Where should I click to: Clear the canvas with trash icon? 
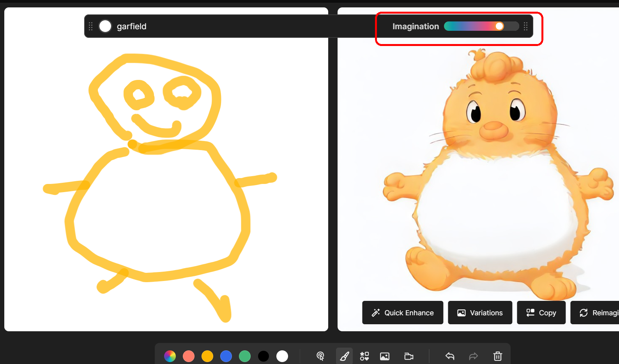coord(498,356)
